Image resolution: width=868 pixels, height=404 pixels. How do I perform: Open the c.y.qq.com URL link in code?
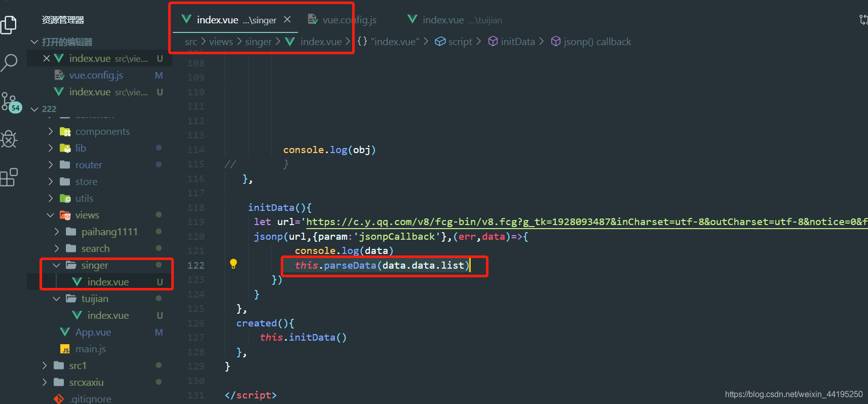click(587, 222)
